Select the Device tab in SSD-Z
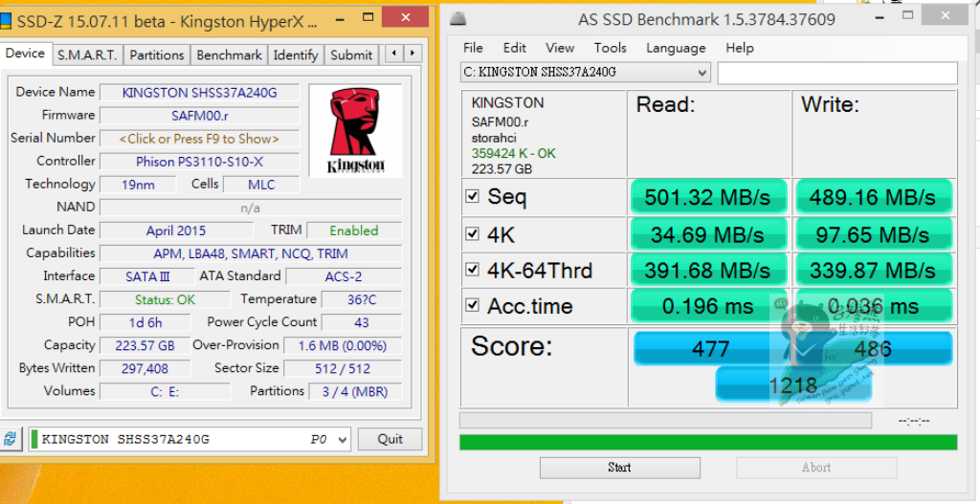 tap(25, 54)
